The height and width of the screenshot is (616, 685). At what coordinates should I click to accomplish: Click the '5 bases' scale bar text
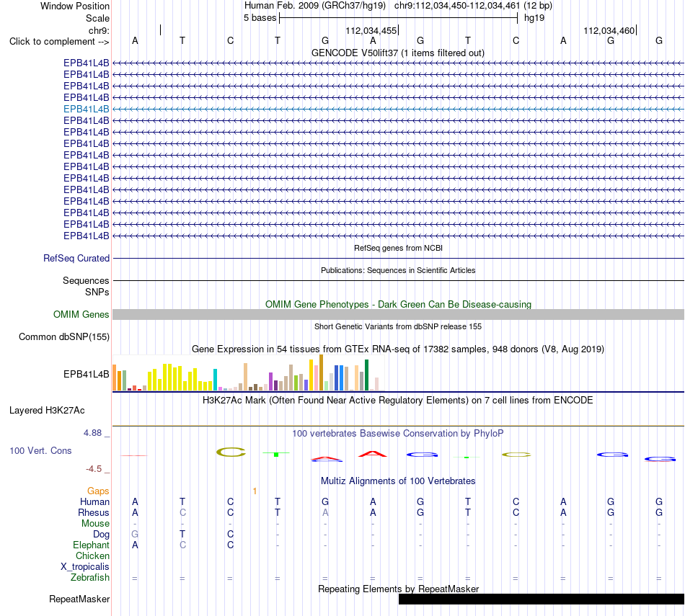tap(260, 18)
